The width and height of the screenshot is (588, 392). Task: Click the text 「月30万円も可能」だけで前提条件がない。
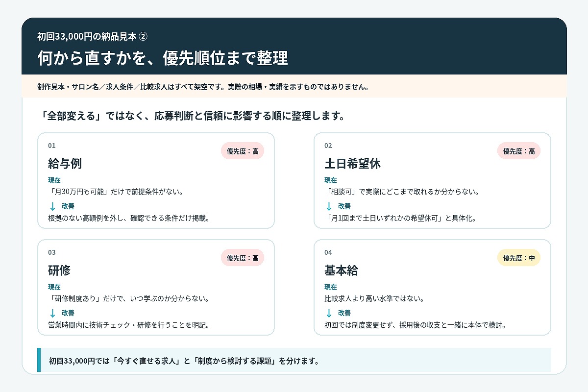click(x=116, y=192)
